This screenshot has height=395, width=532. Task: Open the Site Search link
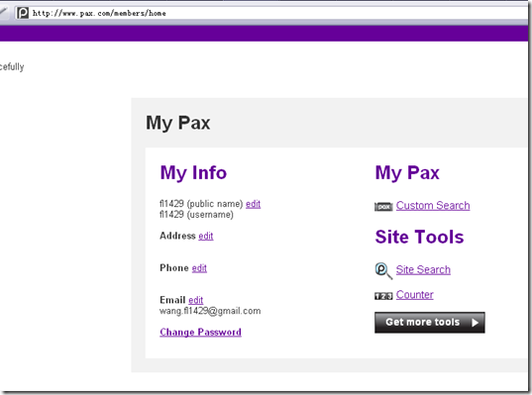pyautogui.click(x=423, y=269)
